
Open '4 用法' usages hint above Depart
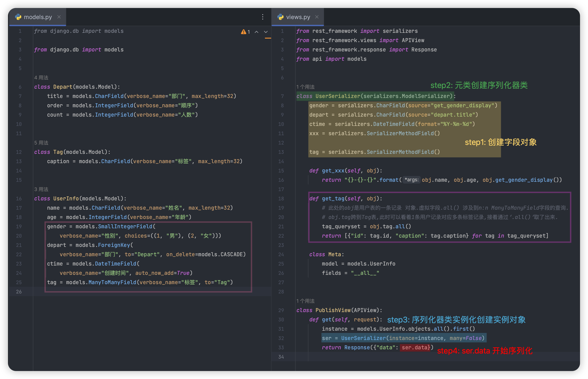[41, 78]
